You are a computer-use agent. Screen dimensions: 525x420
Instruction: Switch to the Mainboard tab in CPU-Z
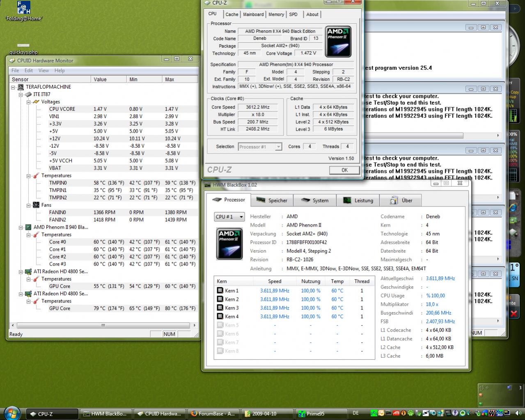click(x=253, y=14)
